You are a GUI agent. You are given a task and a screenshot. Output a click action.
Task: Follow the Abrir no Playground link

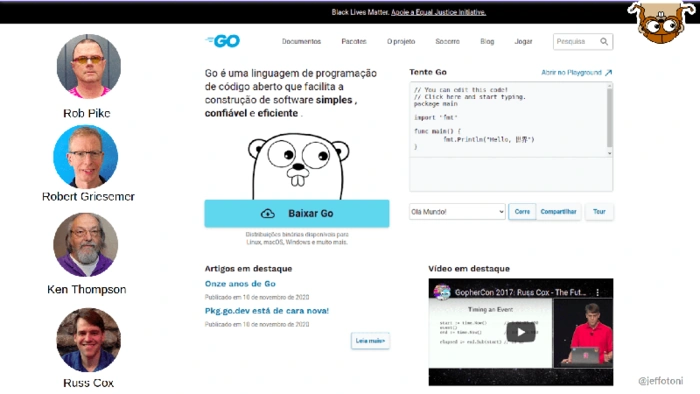pos(571,72)
